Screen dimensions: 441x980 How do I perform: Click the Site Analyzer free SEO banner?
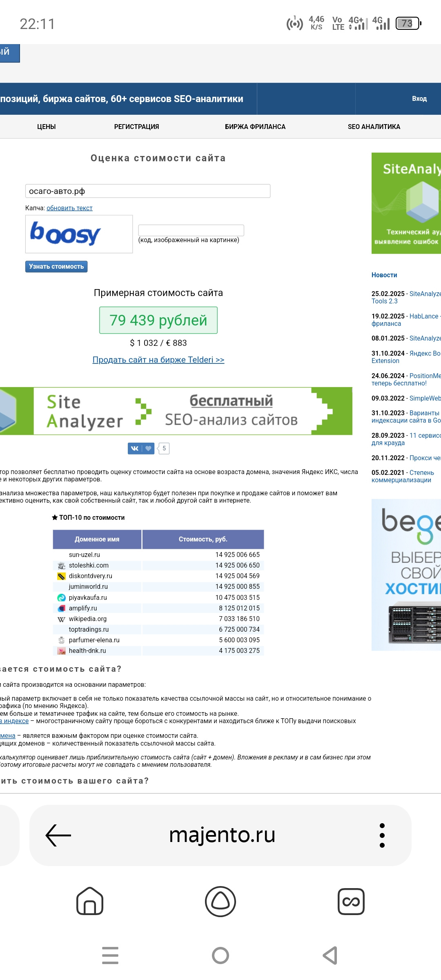[x=176, y=411]
